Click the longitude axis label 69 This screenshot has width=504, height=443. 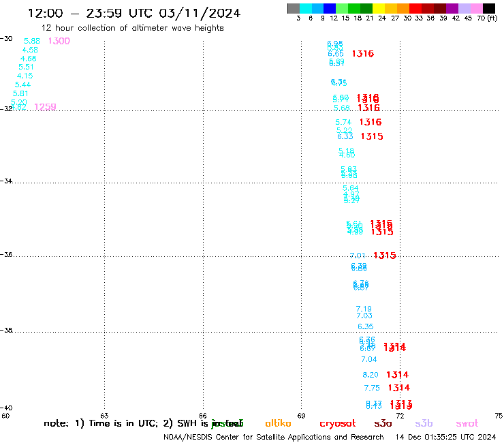click(301, 416)
